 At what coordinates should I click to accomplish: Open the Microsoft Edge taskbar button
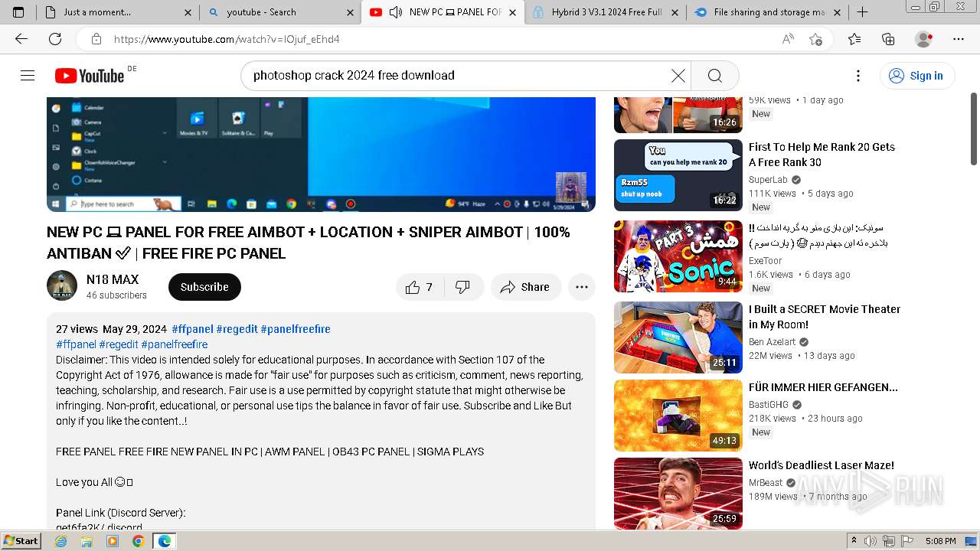click(x=164, y=541)
